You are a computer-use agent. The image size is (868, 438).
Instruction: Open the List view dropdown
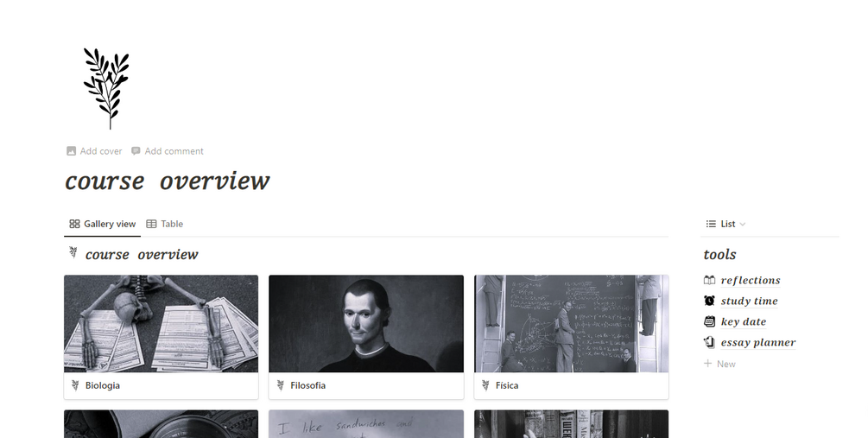click(x=725, y=224)
